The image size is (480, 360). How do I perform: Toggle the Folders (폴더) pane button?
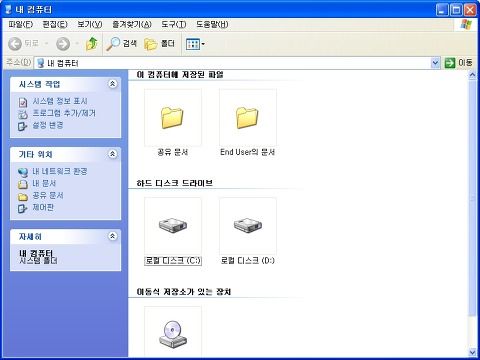pos(159,44)
